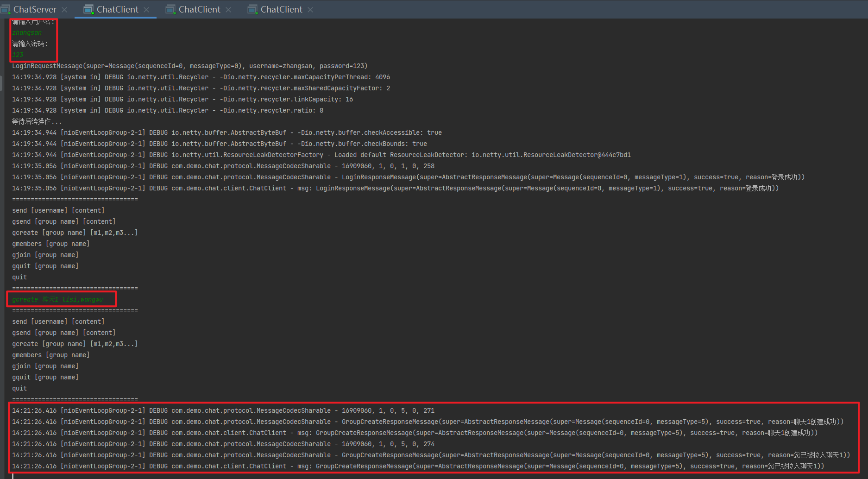Click the entered username zhangsan
The width and height of the screenshot is (868, 479).
point(27,32)
